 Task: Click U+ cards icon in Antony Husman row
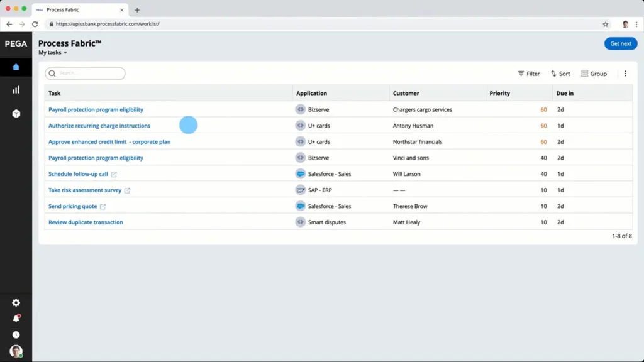click(301, 126)
